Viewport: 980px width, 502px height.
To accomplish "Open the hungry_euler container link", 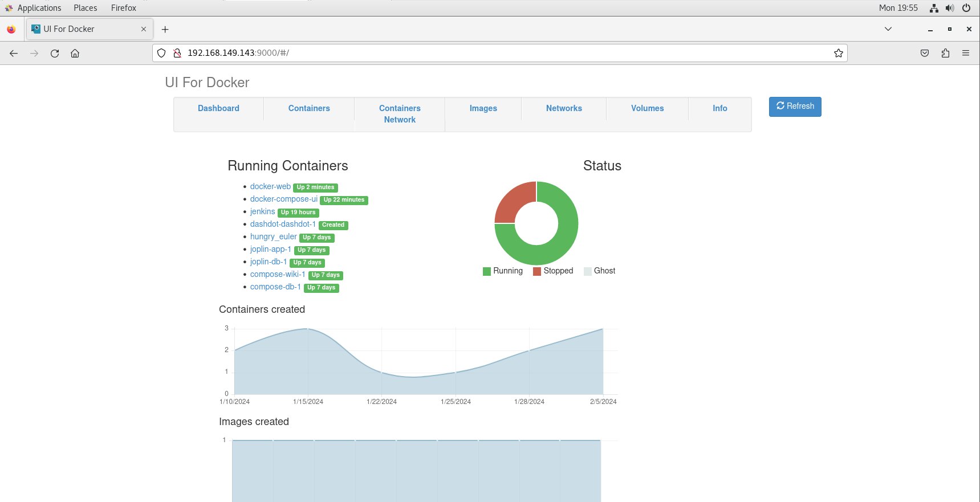I will (274, 236).
